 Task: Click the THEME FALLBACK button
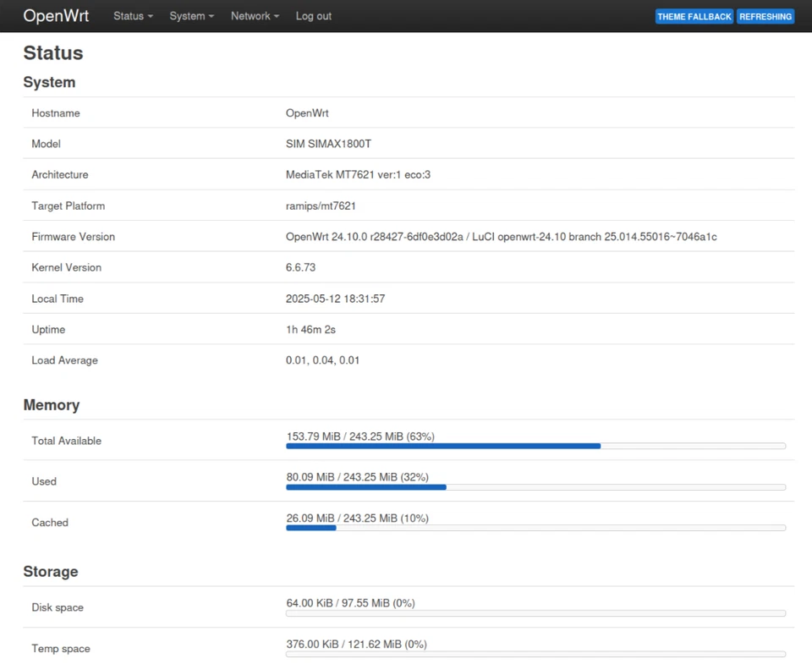694,16
